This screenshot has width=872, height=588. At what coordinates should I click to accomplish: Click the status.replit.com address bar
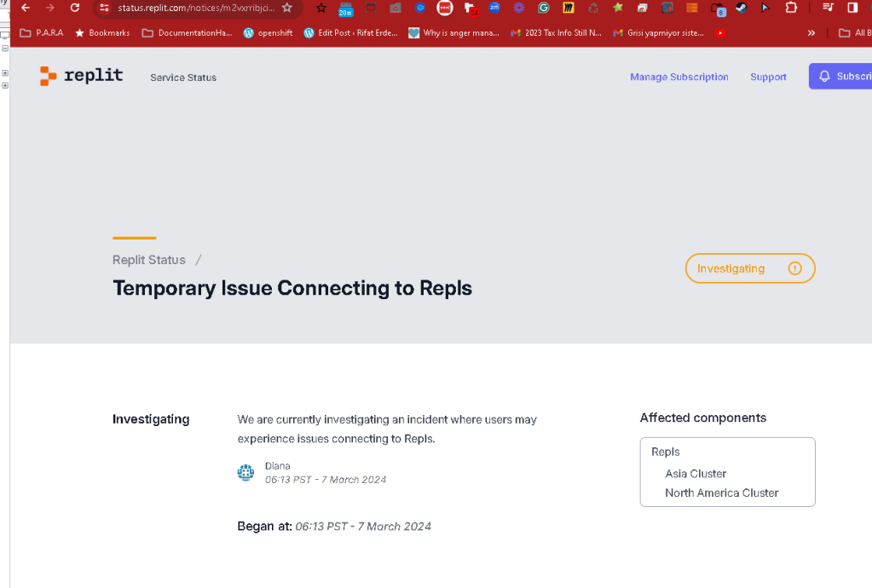(x=196, y=8)
